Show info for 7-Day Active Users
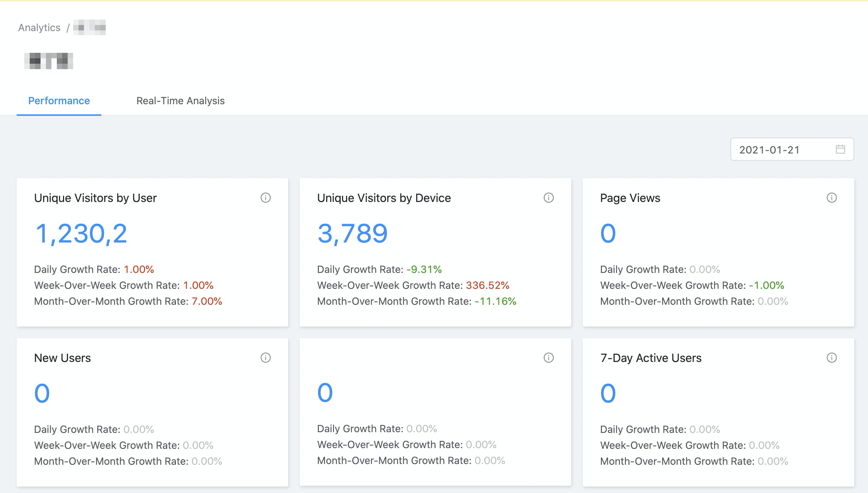The image size is (868, 493). click(x=831, y=358)
